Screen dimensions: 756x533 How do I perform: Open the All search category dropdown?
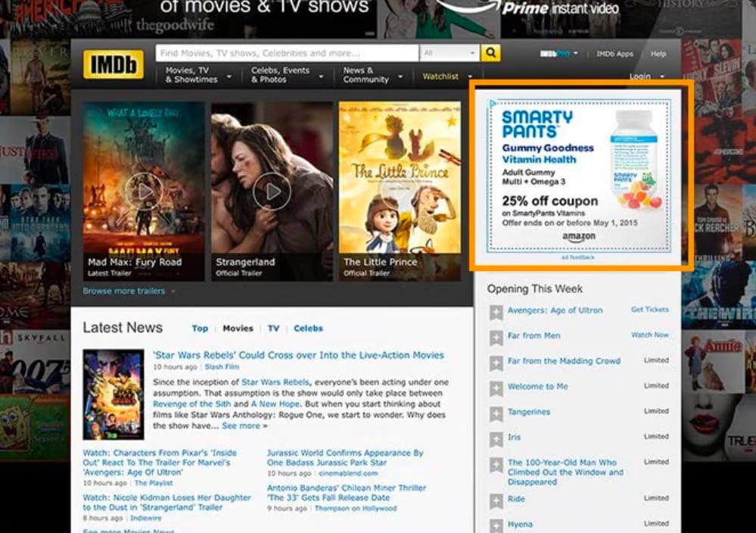click(450, 53)
